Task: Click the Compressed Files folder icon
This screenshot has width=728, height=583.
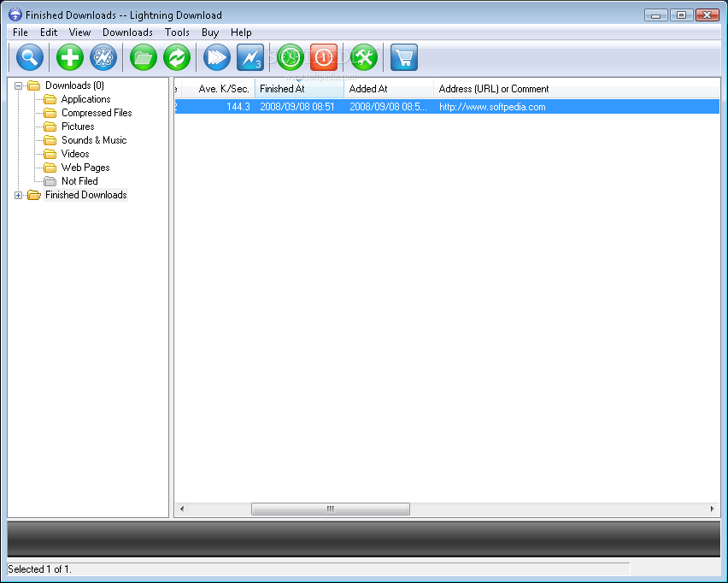Action: (x=50, y=113)
